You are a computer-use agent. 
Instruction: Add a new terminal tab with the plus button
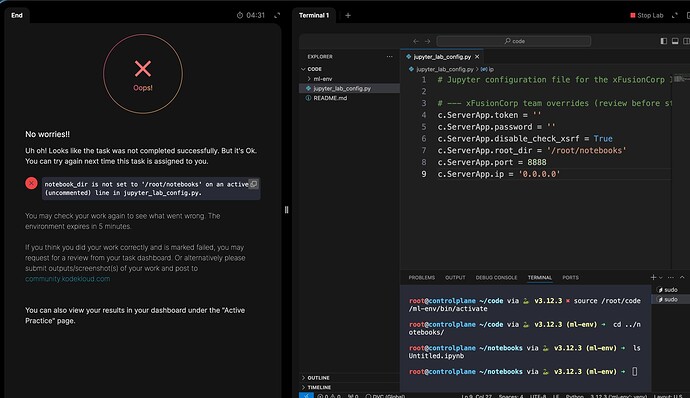348,15
